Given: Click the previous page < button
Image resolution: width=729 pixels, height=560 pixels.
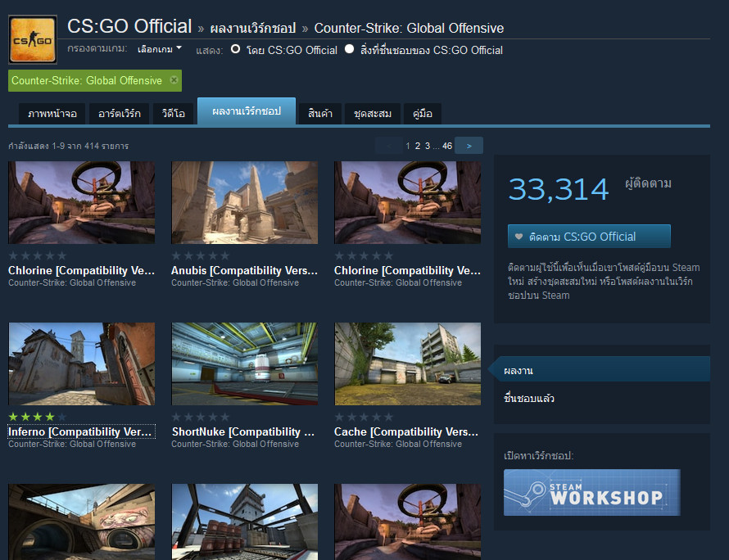Looking at the screenshot, I should pyautogui.click(x=389, y=146).
